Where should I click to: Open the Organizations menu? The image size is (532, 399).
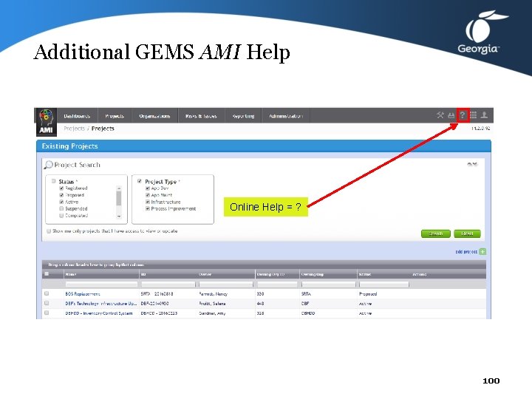pyautogui.click(x=154, y=116)
